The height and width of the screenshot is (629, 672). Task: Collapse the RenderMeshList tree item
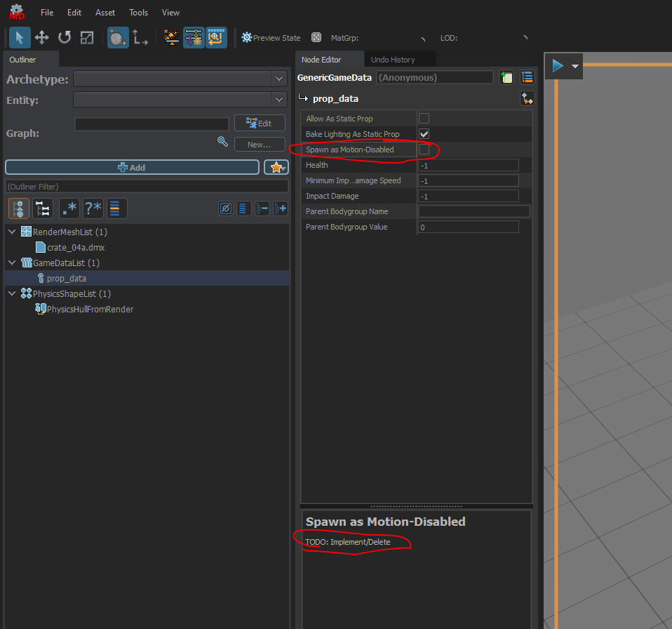pos(11,232)
